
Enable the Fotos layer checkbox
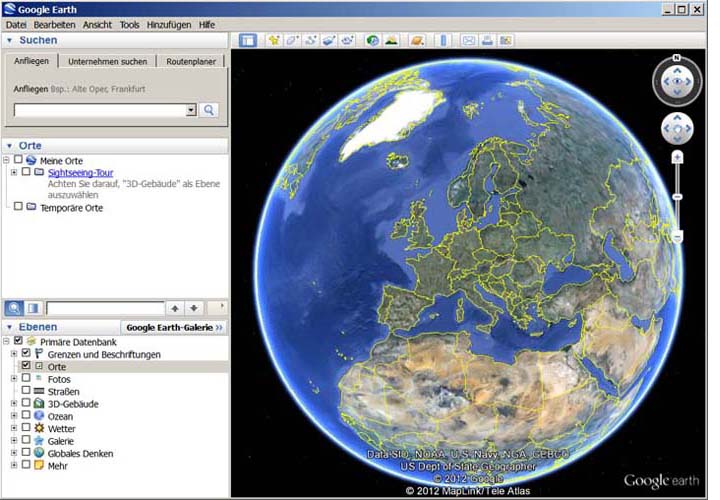click(26, 378)
